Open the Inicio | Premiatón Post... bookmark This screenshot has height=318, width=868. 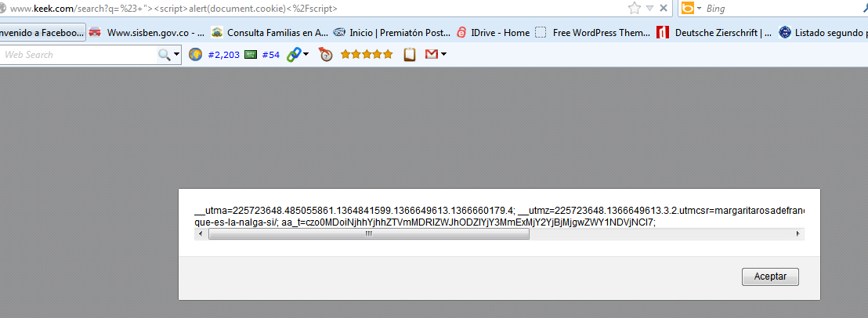(x=392, y=33)
